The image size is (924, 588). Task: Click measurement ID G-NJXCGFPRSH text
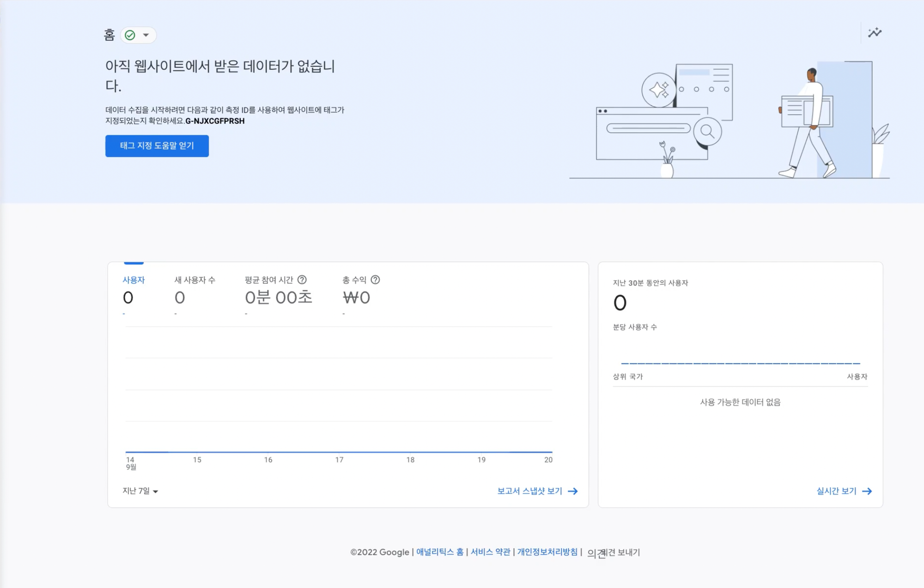click(215, 121)
